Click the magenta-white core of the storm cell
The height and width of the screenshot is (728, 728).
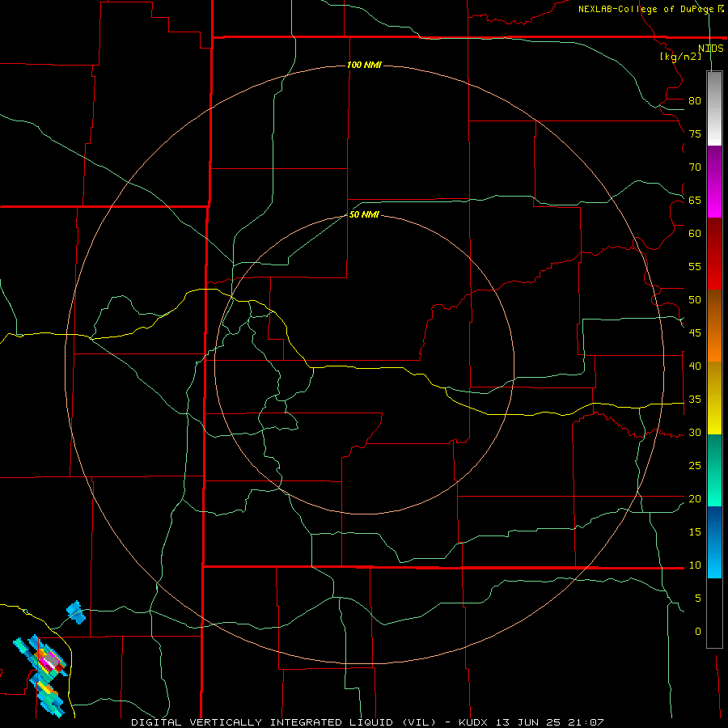(49, 661)
